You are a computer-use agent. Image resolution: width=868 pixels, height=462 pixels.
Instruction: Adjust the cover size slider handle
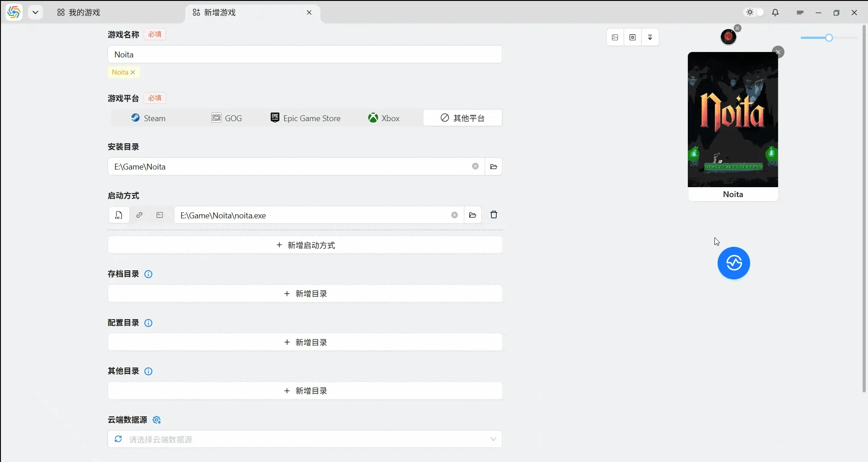pos(829,38)
